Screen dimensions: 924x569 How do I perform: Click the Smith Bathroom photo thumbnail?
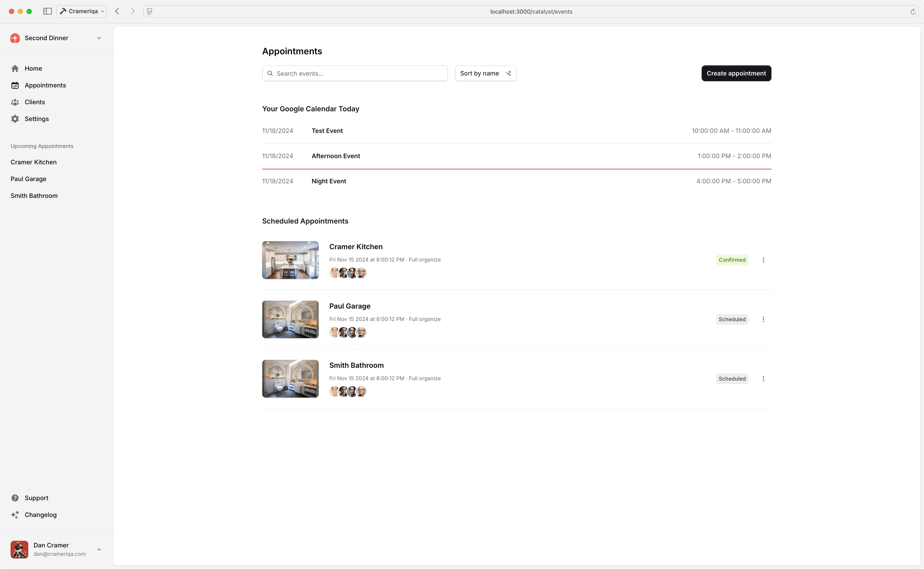point(290,379)
